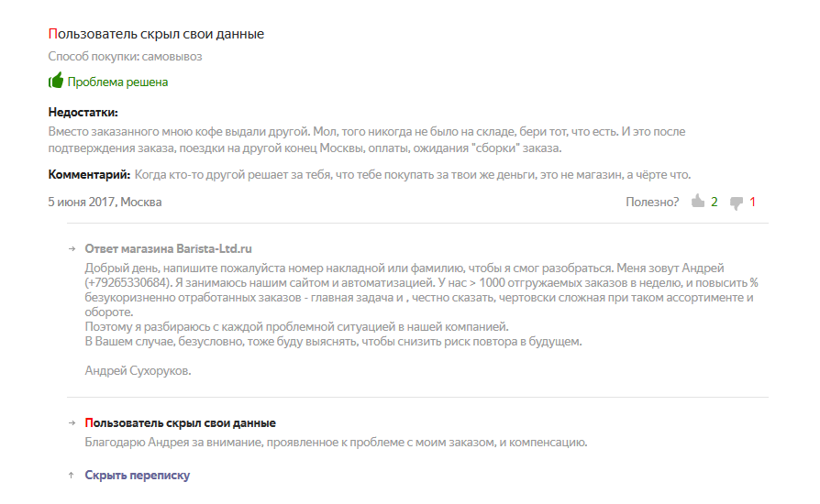Click the Способ покупки: самовывоз text
The height and width of the screenshot is (504, 820).
(125, 57)
